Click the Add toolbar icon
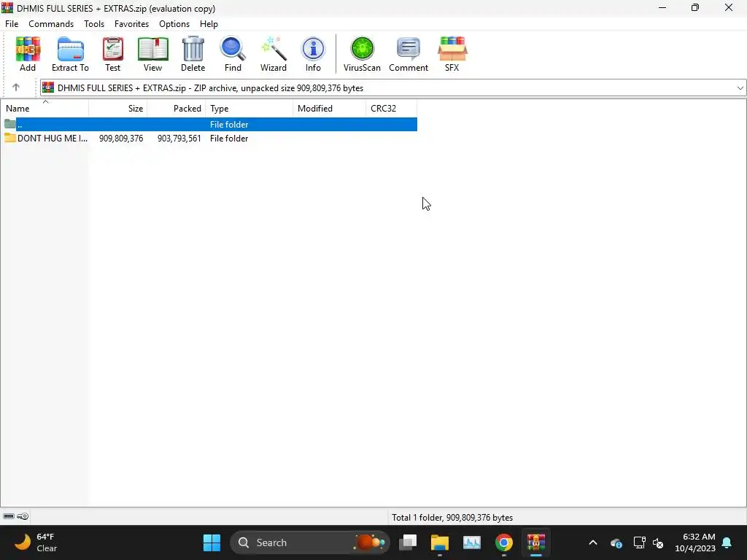Image resolution: width=747 pixels, height=560 pixels. point(28,54)
